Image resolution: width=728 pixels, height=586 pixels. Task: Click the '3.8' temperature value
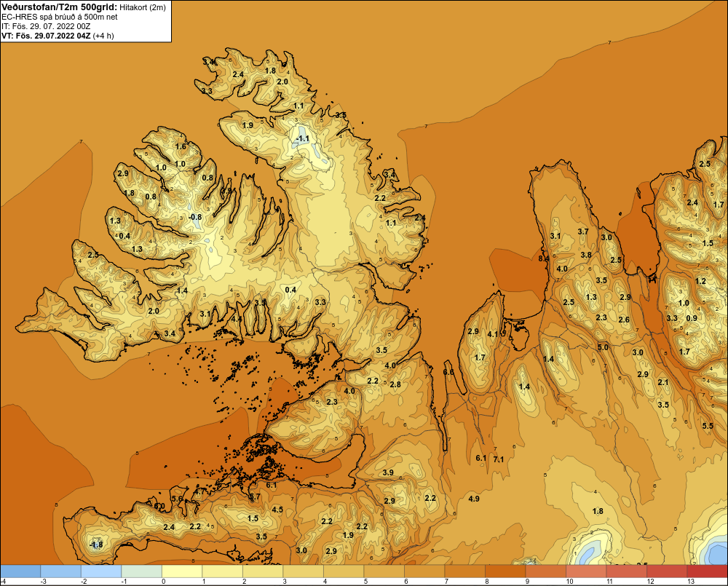[x=586, y=255]
